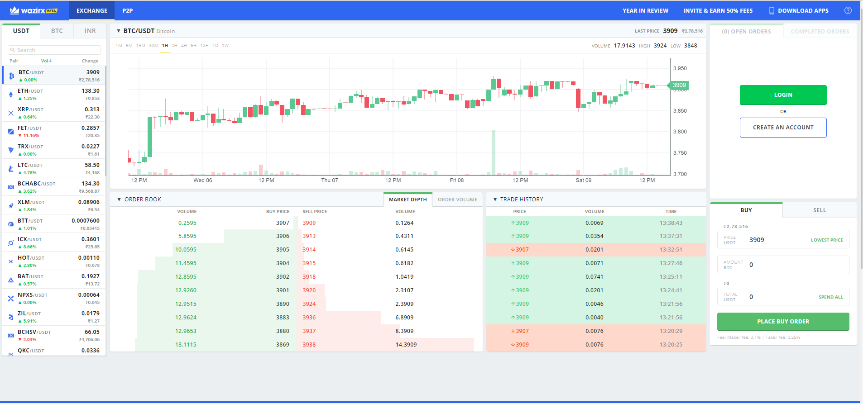The width and height of the screenshot is (868, 404).
Task: Click the trade at 13:32:51 in history
Action: pos(596,250)
